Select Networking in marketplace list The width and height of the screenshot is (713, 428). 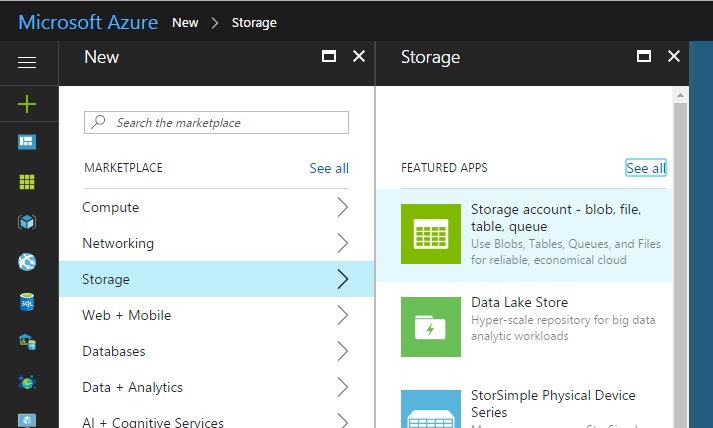(x=216, y=243)
